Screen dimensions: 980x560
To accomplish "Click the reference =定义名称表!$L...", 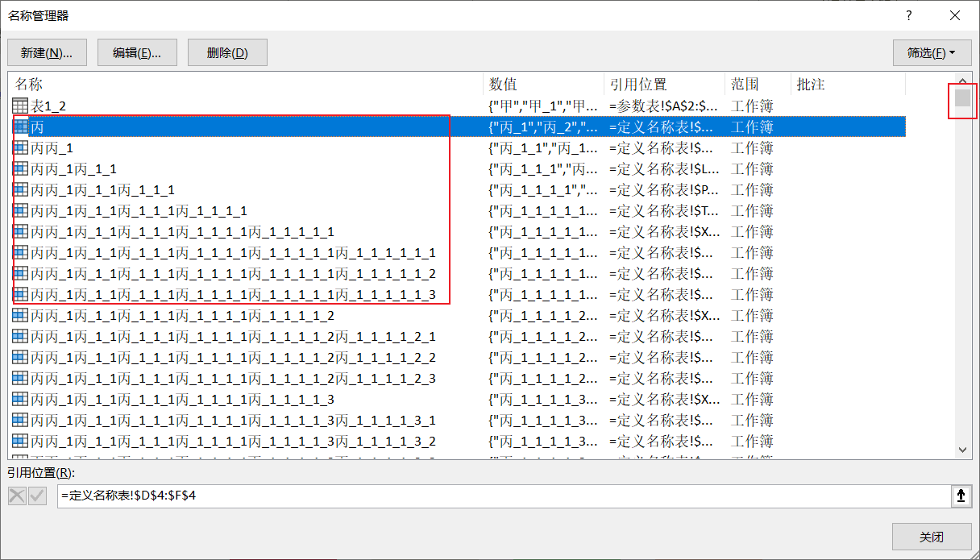I will [x=664, y=168].
